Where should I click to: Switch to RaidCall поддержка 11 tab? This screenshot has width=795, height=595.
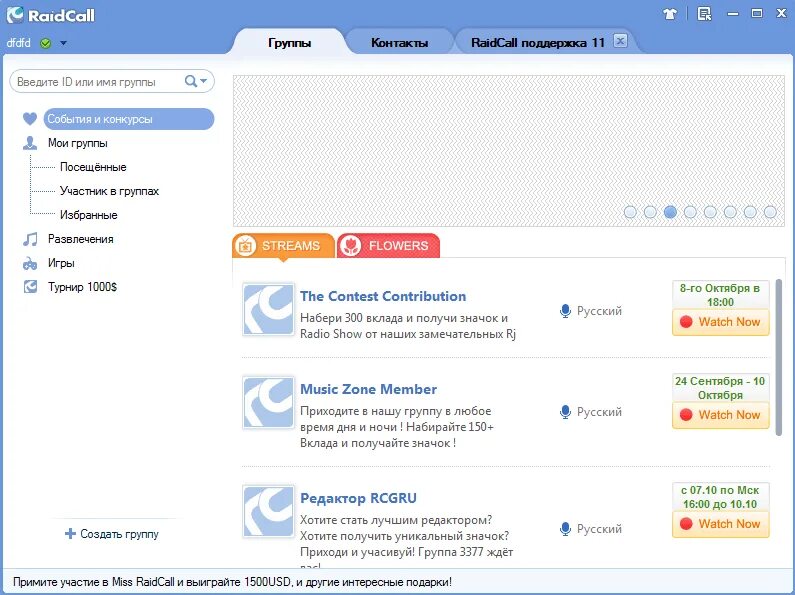pos(537,43)
